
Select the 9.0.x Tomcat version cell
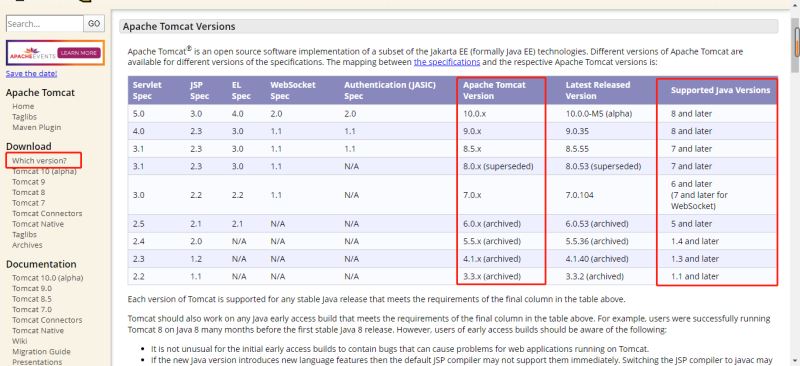(x=472, y=131)
